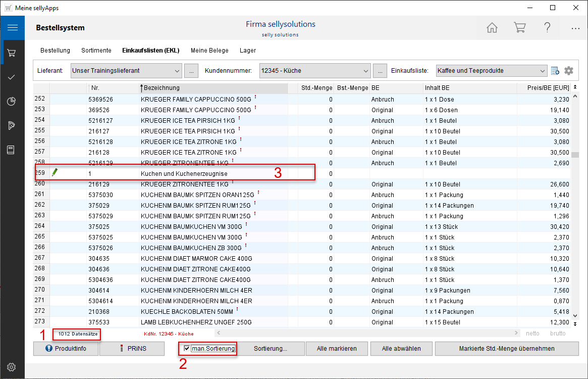This screenshot has width=588, height=379.
Task: Click the Alle markieren button
Action: (x=337, y=348)
